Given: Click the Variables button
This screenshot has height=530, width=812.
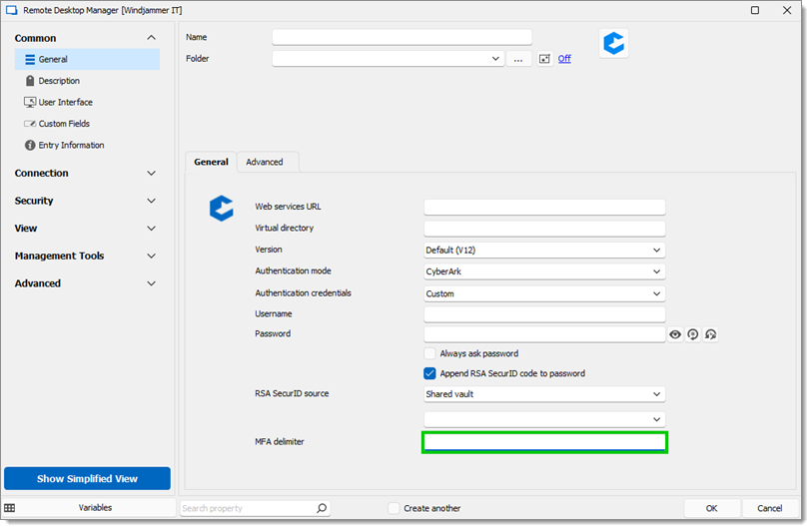Looking at the screenshot, I should pos(95,508).
